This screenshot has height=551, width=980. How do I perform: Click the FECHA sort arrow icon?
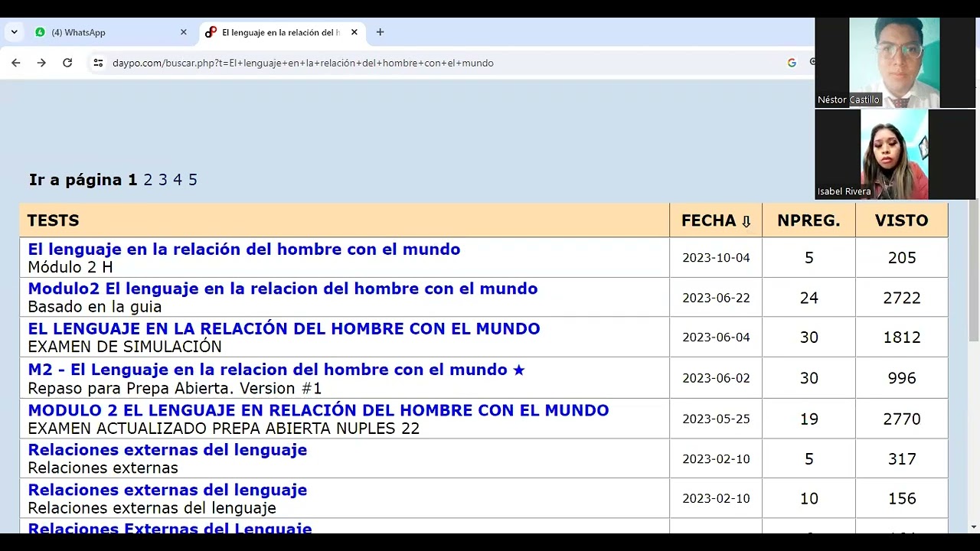pos(746,221)
